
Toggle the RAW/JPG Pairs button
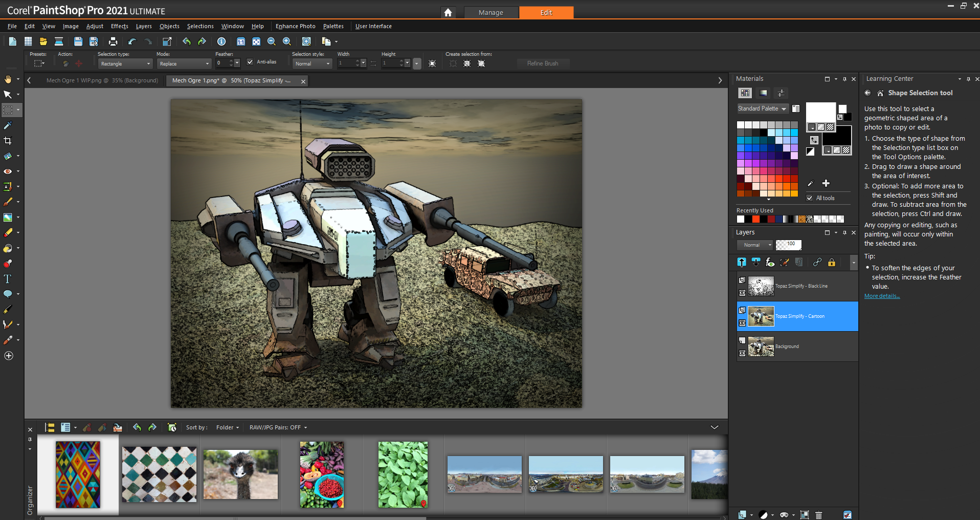click(278, 427)
